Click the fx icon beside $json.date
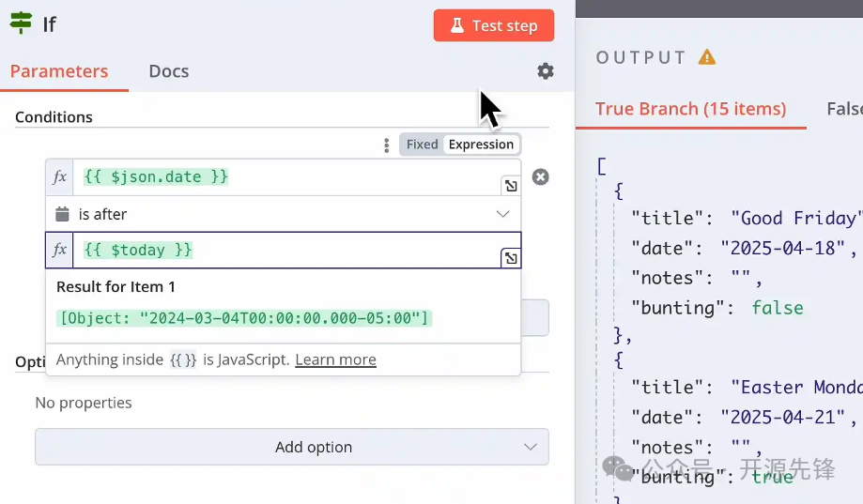This screenshot has height=504, width=863. click(x=59, y=177)
